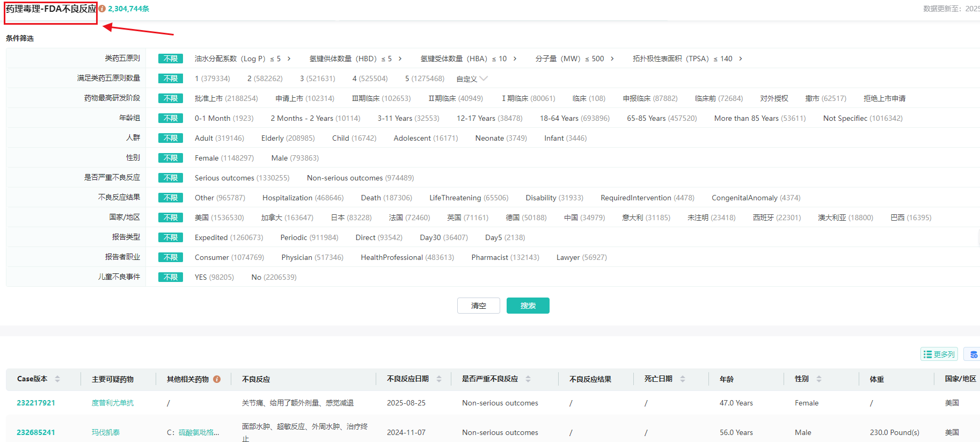Click the sort icon on 不良反应日期 column

pyautogui.click(x=439, y=379)
